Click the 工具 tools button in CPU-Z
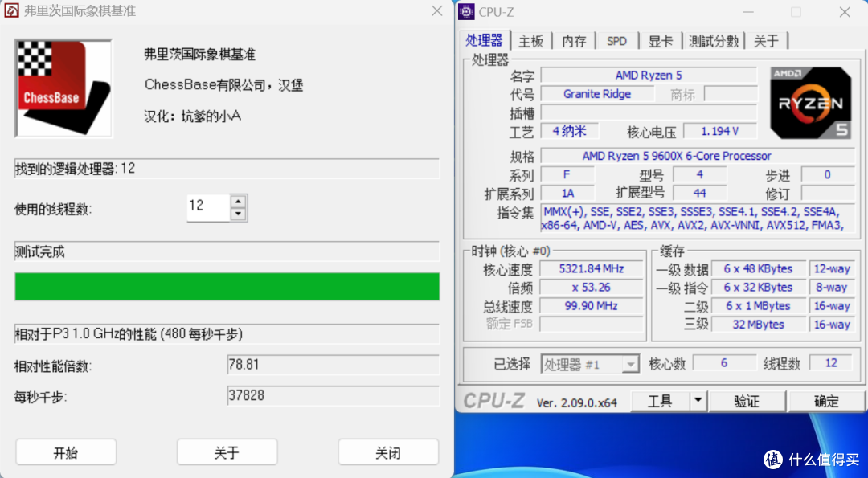This screenshot has height=478, width=868. pos(661,401)
